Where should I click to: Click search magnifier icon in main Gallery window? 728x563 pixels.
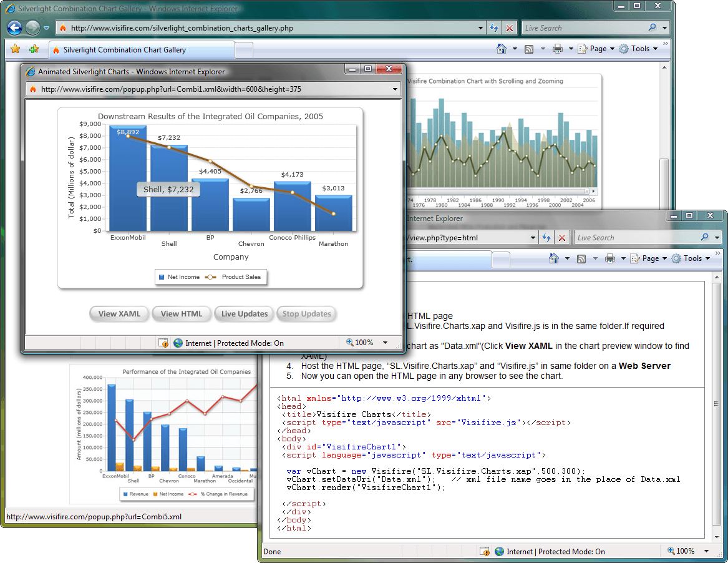653,27
